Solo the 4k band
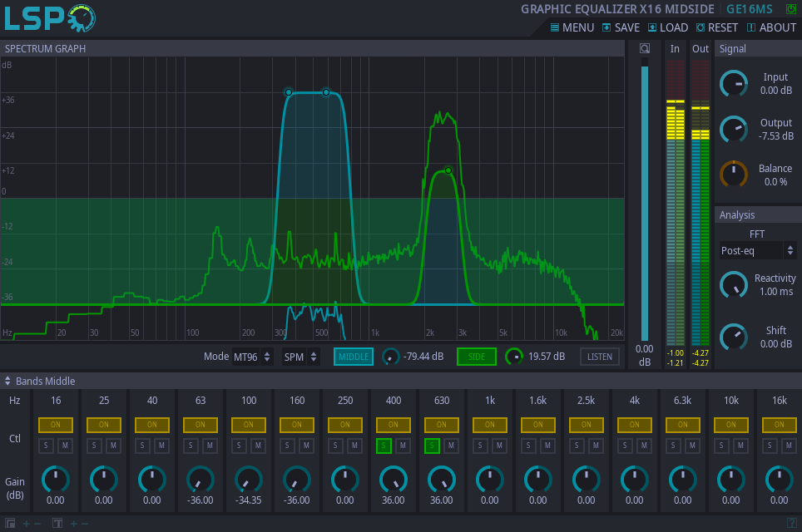This screenshot has height=532, width=802. click(x=625, y=446)
